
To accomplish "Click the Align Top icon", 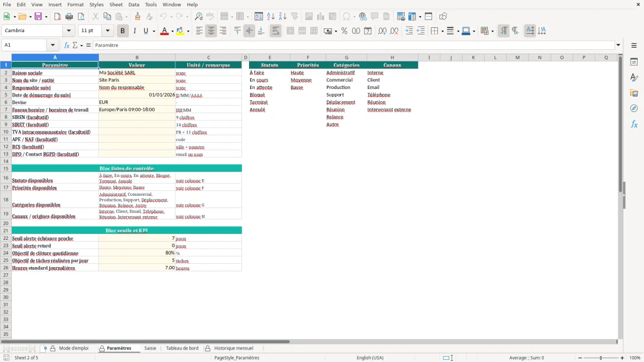I will tap(237, 31).
